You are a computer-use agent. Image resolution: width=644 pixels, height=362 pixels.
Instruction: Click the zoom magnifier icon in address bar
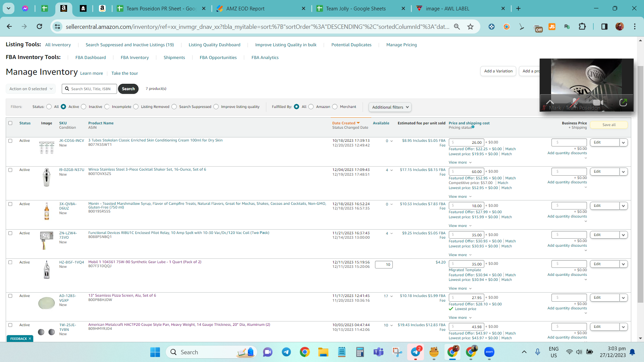pos(457,26)
